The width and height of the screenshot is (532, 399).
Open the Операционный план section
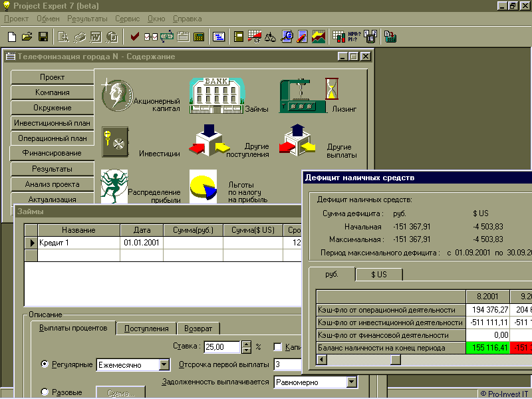coord(53,138)
